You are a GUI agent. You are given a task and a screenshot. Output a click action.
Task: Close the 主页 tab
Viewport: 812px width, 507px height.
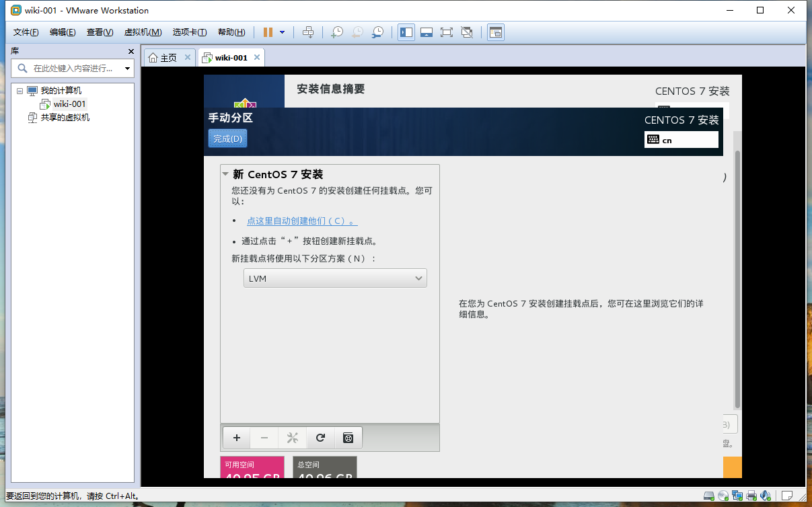coord(188,58)
